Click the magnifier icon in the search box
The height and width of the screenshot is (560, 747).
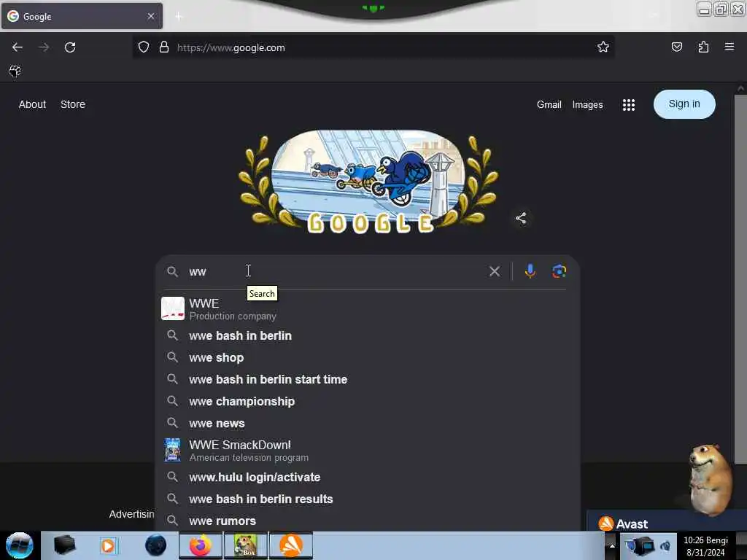click(172, 271)
